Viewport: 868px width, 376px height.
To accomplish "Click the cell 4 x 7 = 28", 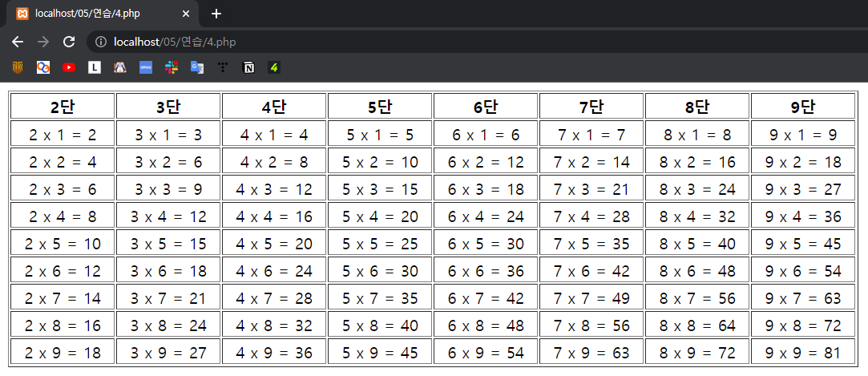I will [274, 298].
